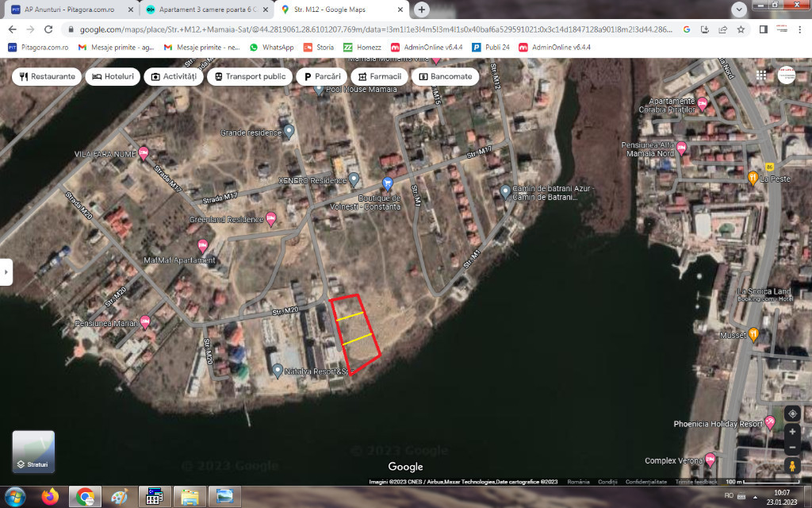Screen dimensions: 812x508
Task: Toggle the Straturi map layer thumbnail
Action: [x=33, y=452]
